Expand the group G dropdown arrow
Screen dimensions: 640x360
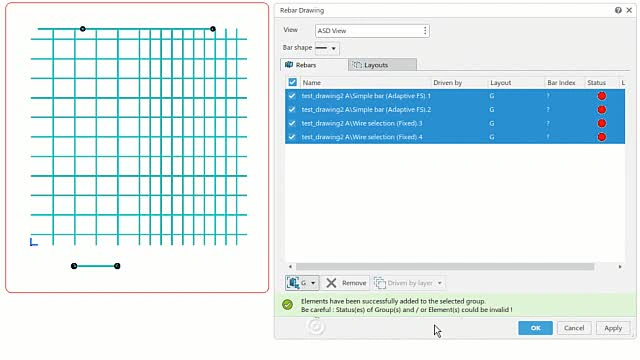[x=313, y=283]
